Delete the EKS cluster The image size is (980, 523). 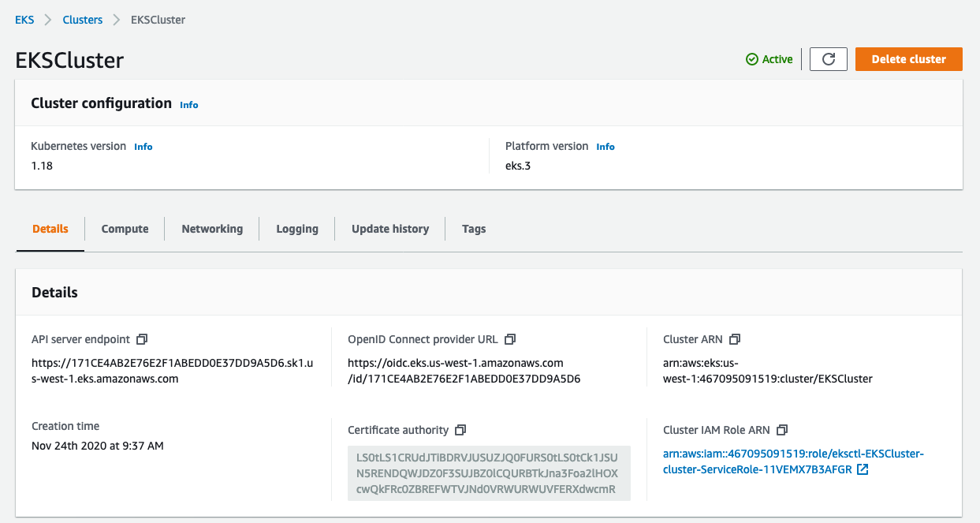pyautogui.click(x=909, y=59)
